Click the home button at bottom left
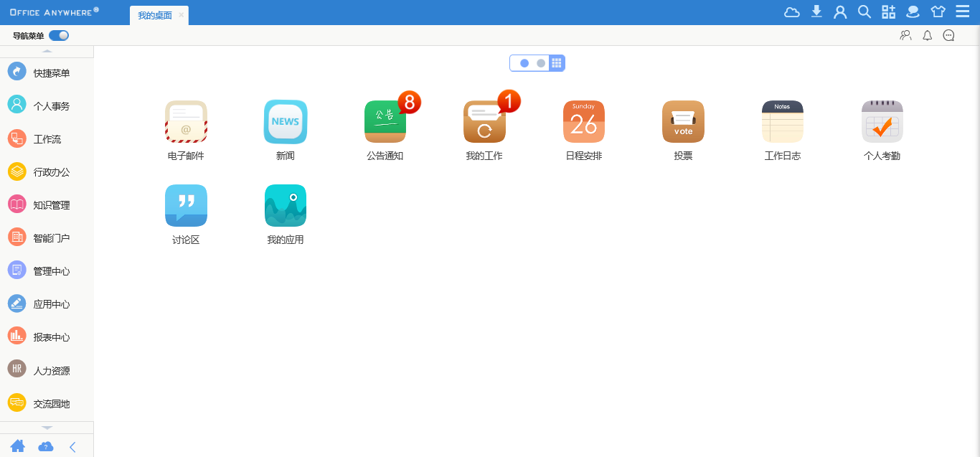 18,446
